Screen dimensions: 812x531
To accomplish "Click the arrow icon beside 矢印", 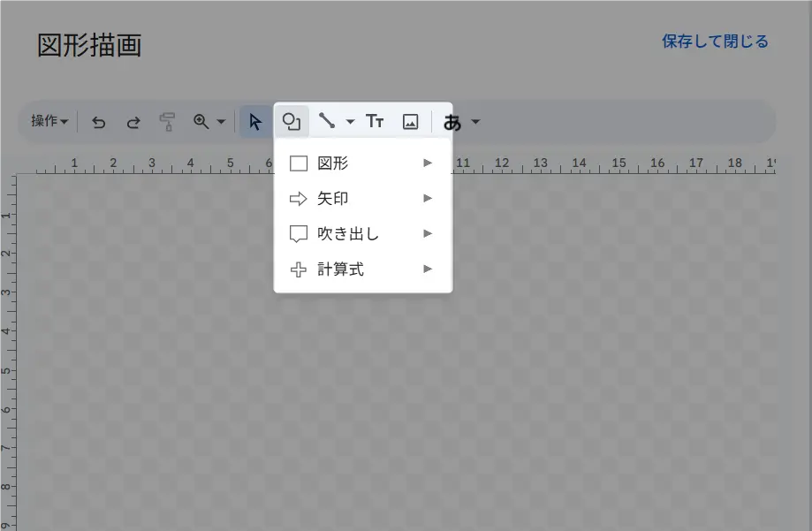I will tap(299, 199).
